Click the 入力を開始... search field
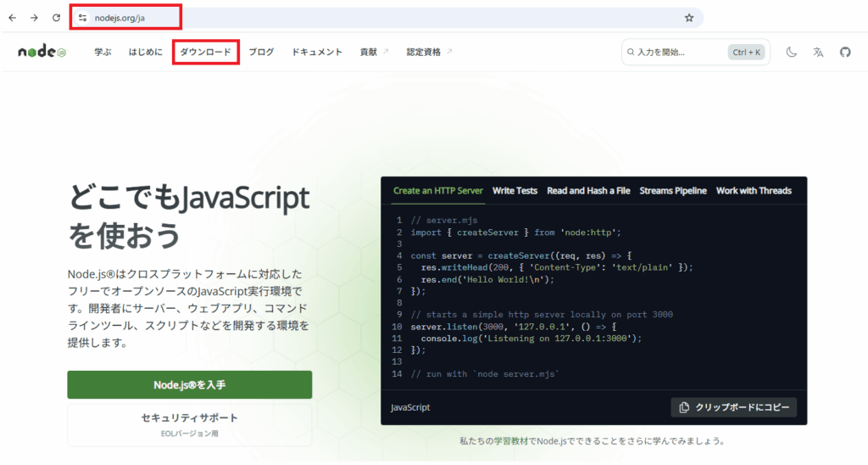Image resolution: width=868 pixels, height=465 pixels. pyautogui.click(x=695, y=52)
